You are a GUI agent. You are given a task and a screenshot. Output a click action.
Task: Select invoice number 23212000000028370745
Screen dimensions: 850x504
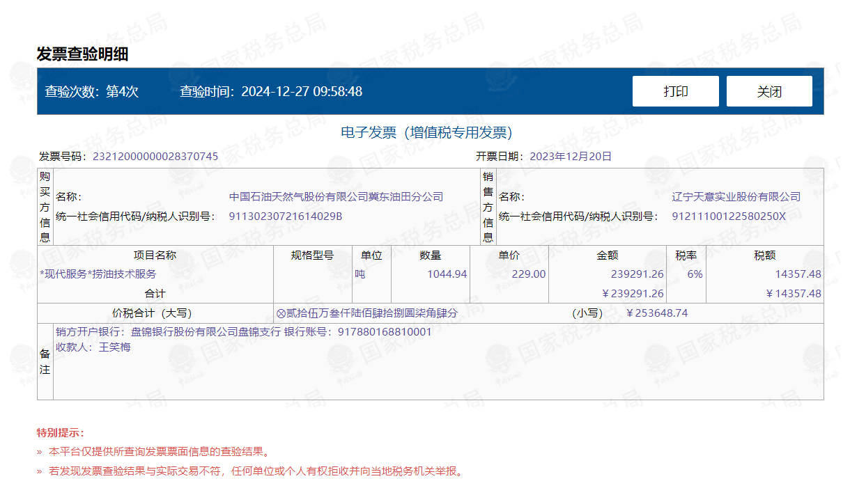point(155,156)
